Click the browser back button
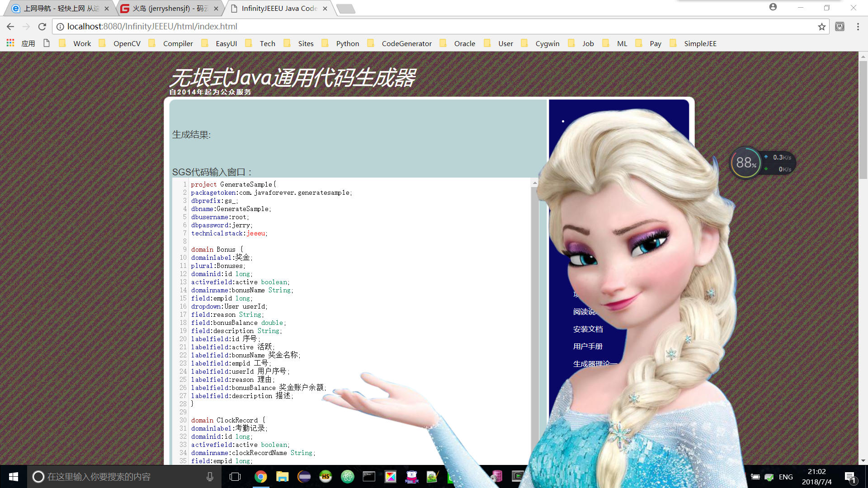Viewport: 868px width, 488px height. tap(10, 27)
